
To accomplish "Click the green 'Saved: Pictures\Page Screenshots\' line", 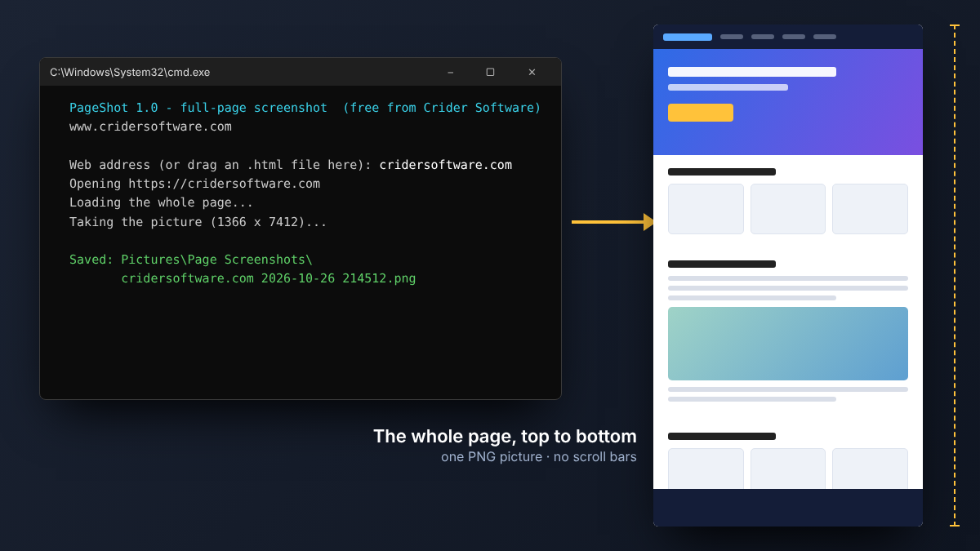I will pos(191,260).
